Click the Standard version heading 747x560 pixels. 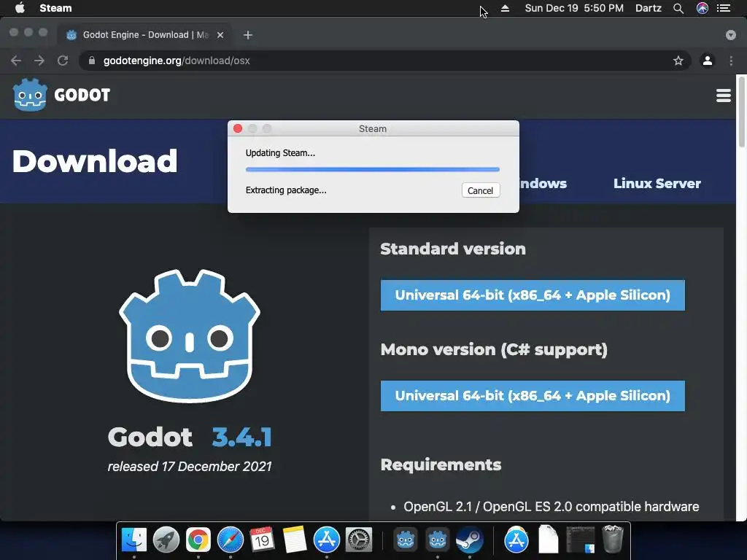pos(453,249)
